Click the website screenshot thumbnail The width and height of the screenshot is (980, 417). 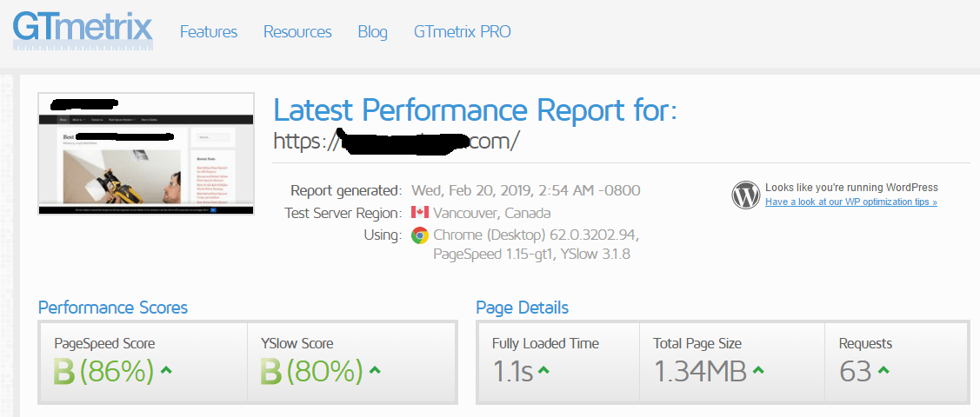(x=146, y=154)
